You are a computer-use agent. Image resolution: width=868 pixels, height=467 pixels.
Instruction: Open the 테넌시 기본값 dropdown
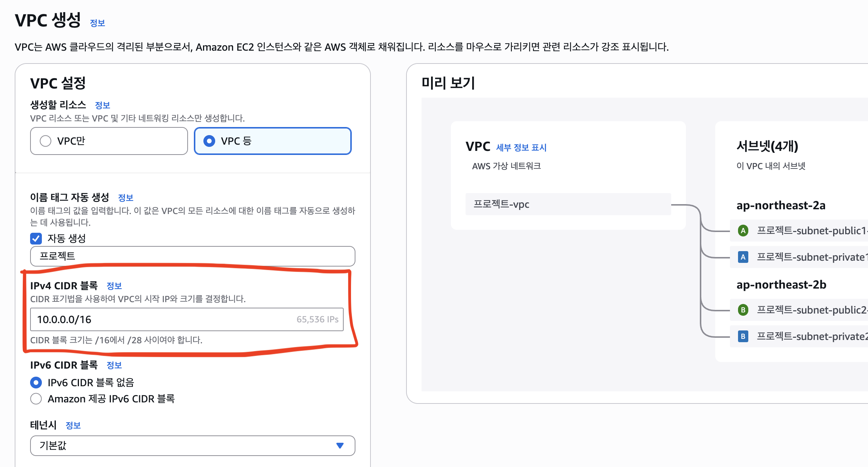(193, 445)
